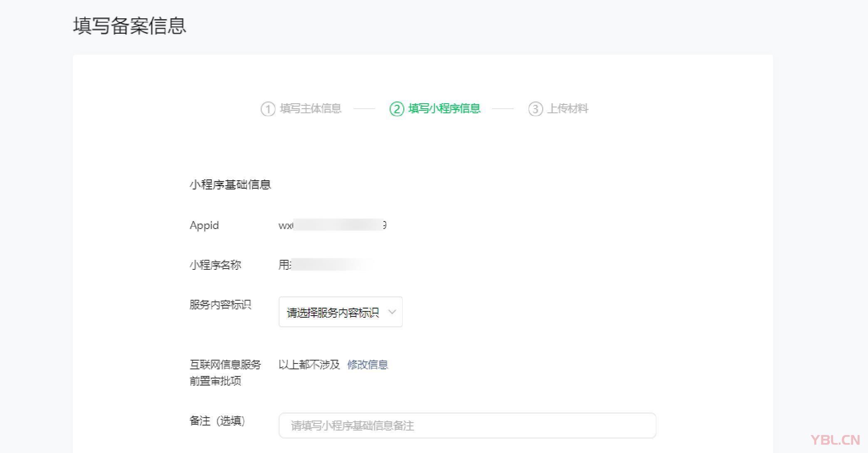Click the chevron arrow in service dropdown

pos(392,312)
